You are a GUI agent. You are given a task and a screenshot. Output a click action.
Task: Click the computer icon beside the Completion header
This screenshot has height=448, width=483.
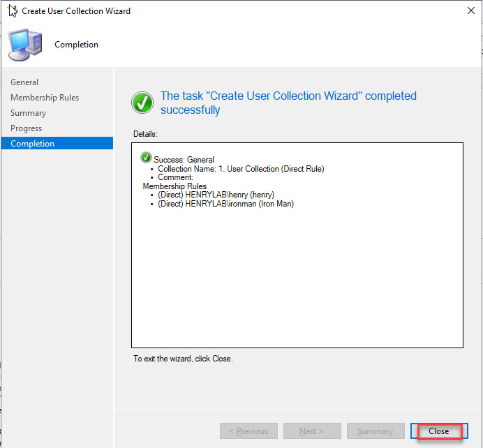pos(24,45)
